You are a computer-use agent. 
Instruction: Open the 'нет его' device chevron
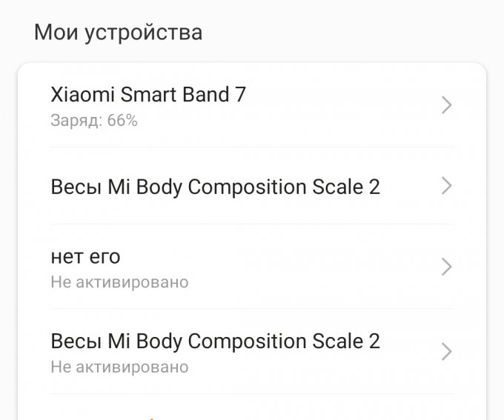click(446, 267)
